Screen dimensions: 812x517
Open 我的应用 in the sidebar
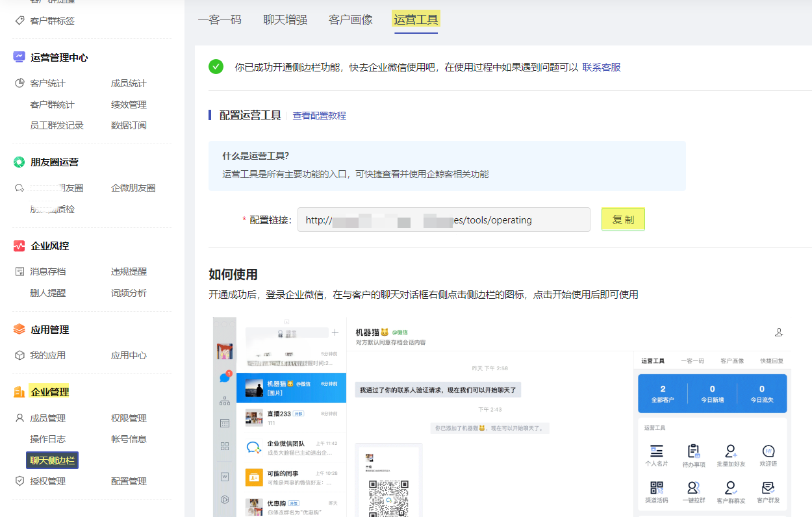click(x=48, y=355)
